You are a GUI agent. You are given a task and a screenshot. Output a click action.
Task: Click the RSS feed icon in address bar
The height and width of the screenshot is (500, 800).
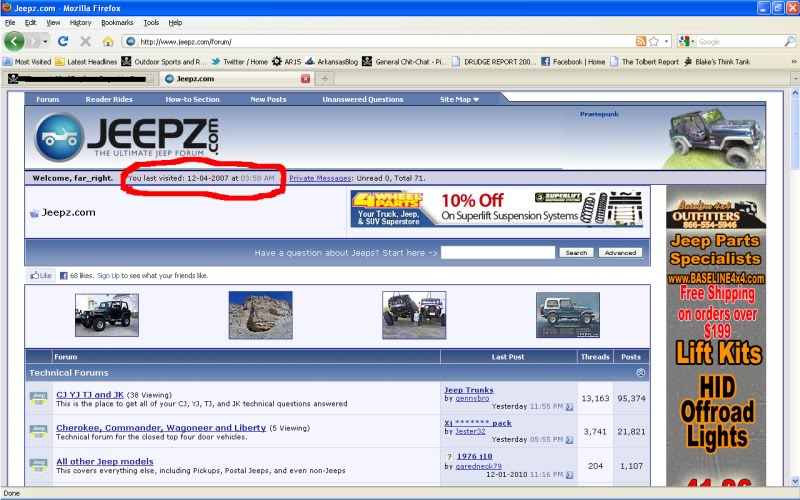641,41
